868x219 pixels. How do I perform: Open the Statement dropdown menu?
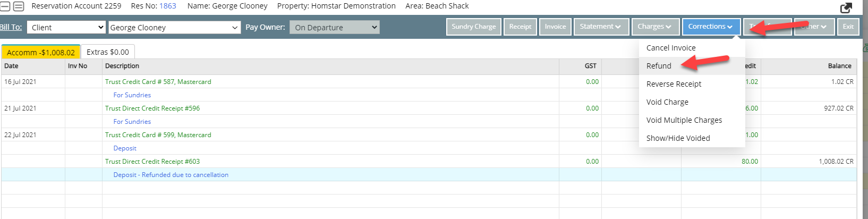click(601, 27)
